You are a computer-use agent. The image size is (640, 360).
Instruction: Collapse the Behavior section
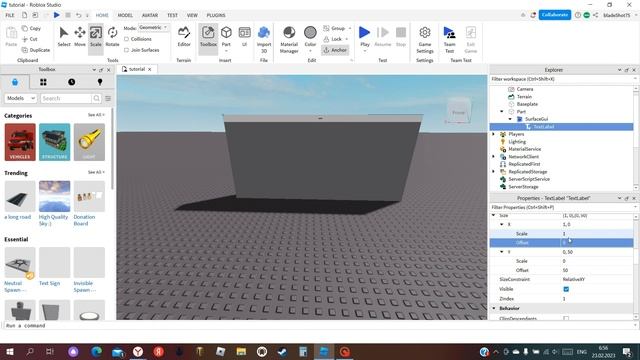(x=494, y=308)
